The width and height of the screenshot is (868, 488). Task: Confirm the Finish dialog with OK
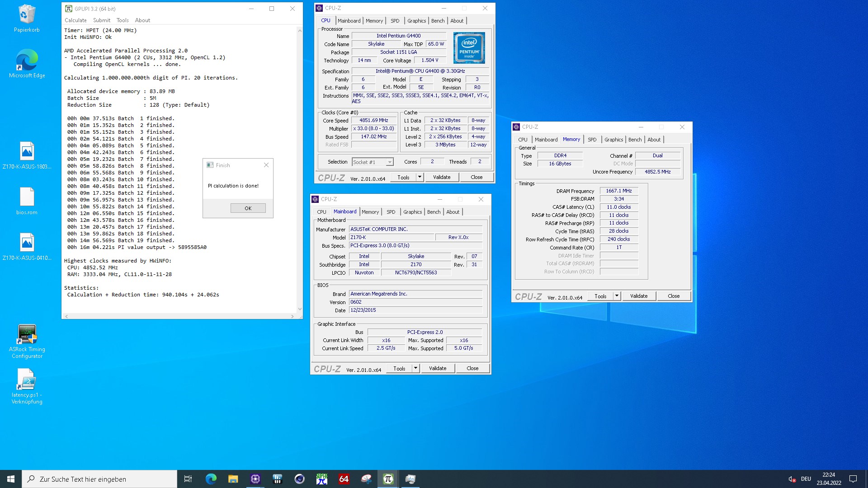(x=248, y=208)
